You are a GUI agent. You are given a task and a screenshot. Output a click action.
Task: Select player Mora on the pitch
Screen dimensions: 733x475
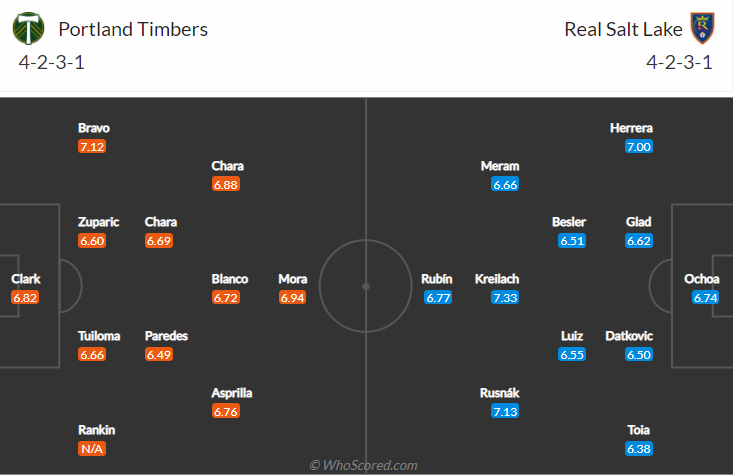[x=292, y=279]
